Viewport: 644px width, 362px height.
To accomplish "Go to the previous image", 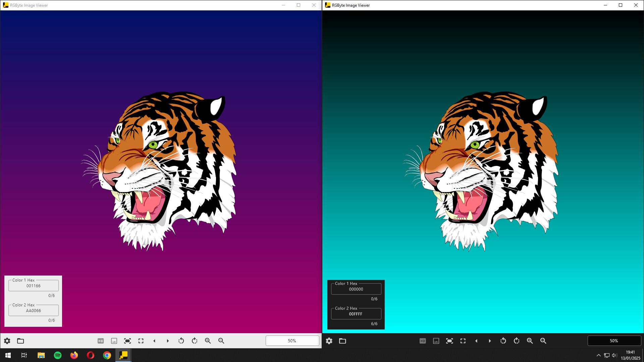I will pos(154,341).
